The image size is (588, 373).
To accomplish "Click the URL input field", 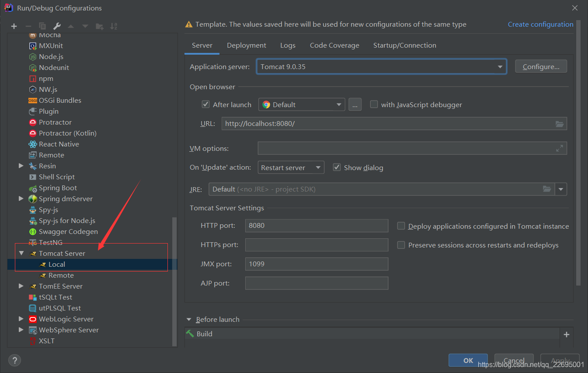I will 394,124.
